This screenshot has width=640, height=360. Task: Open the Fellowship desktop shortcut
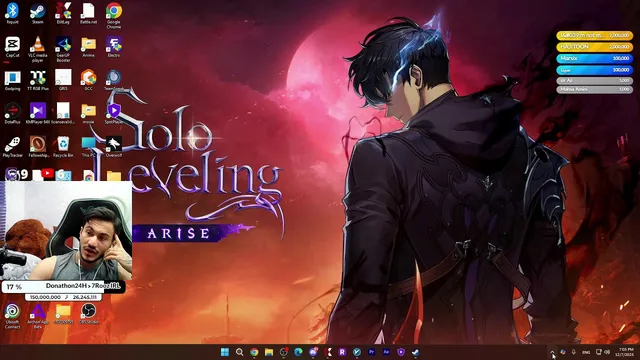pos(38,147)
